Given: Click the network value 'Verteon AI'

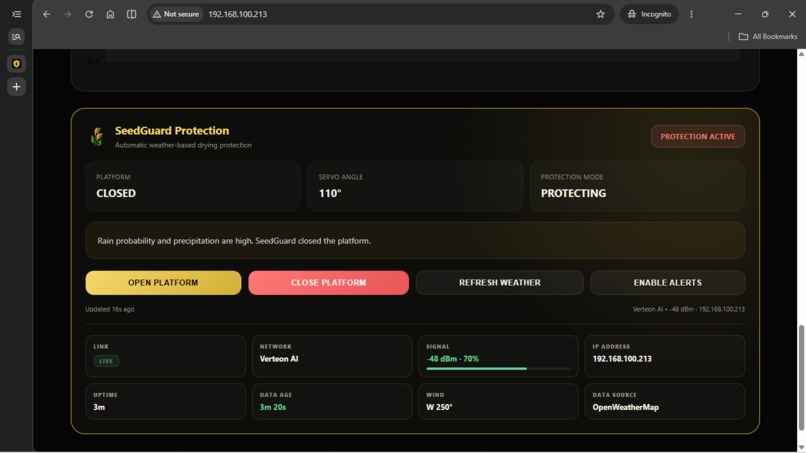Looking at the screenshot, I should (279, 359).
